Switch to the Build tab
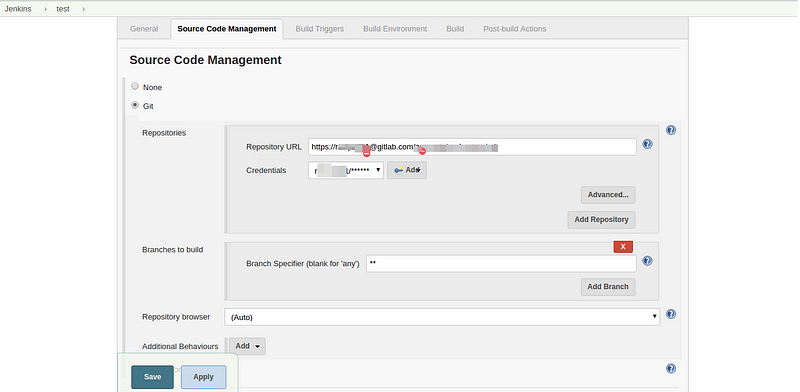The height and width of the screenshot is (392, 800). (x=455, y=29)
